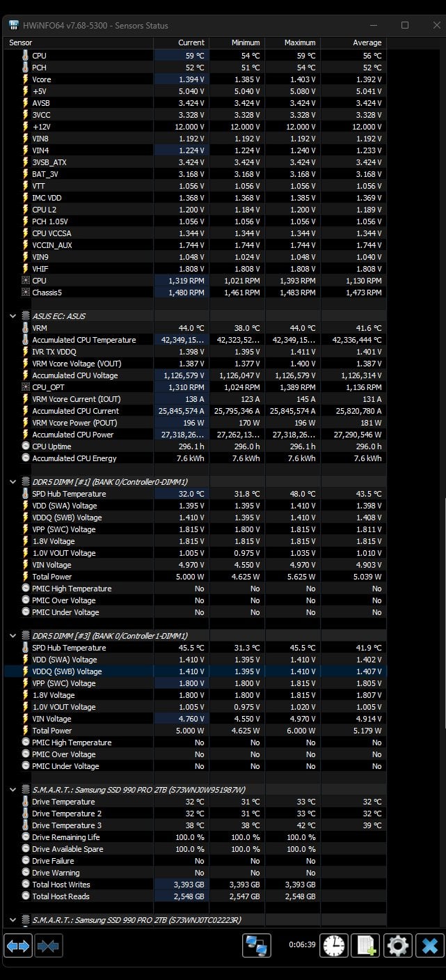Open the network remote monitoring icon

257,945
